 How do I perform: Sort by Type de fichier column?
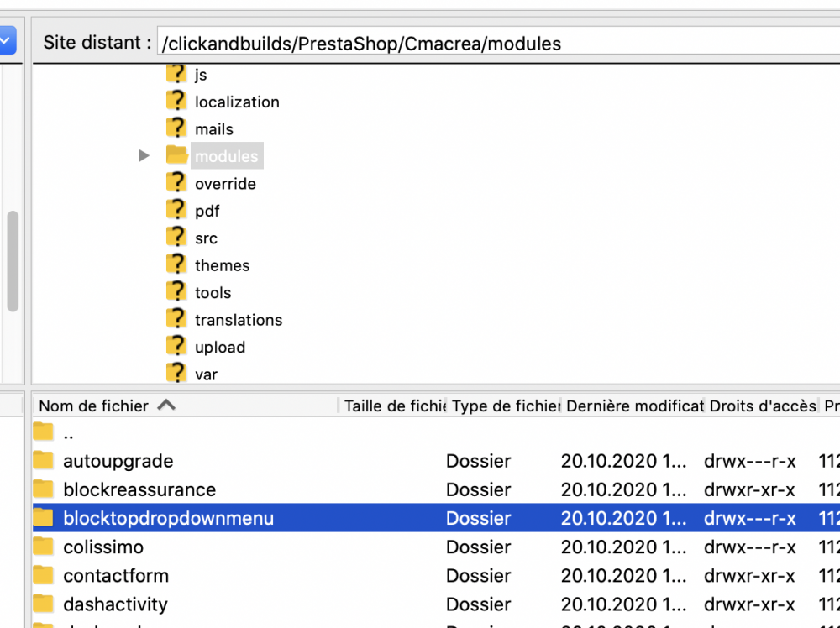(x=505, y=406)
